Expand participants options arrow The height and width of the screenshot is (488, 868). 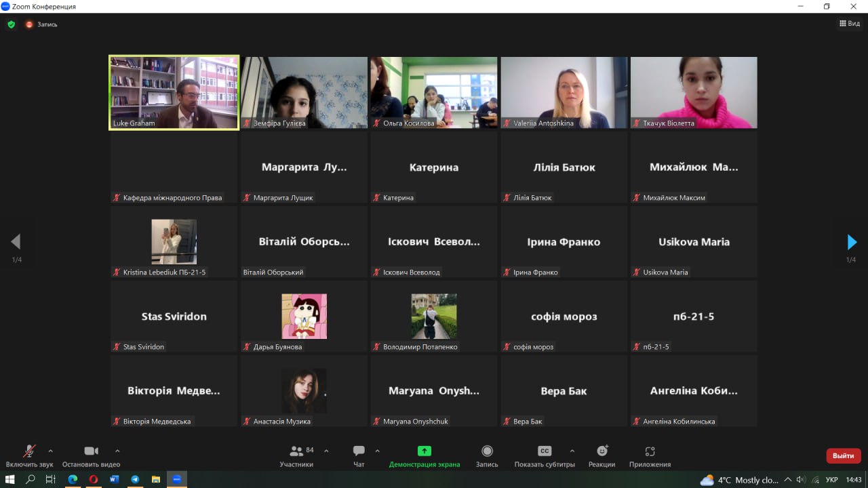click(x=326, y=451)
